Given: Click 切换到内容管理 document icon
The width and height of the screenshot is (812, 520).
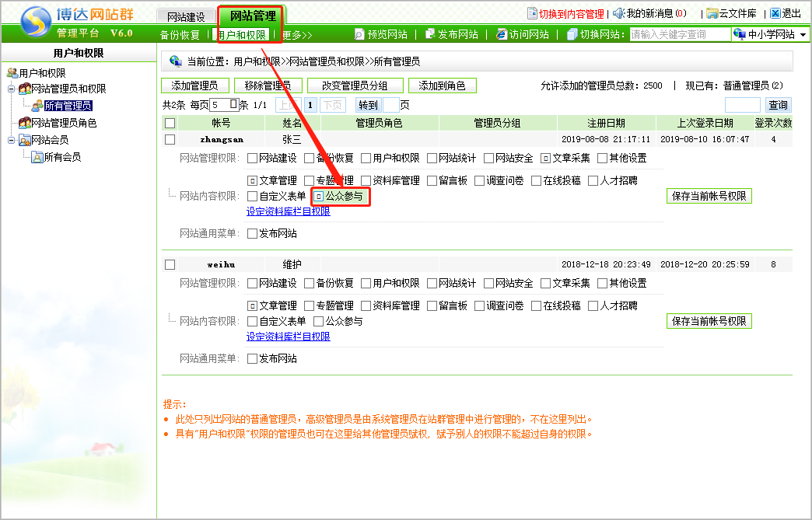Looking at the screenshot, I should click(x=532, y=13).
